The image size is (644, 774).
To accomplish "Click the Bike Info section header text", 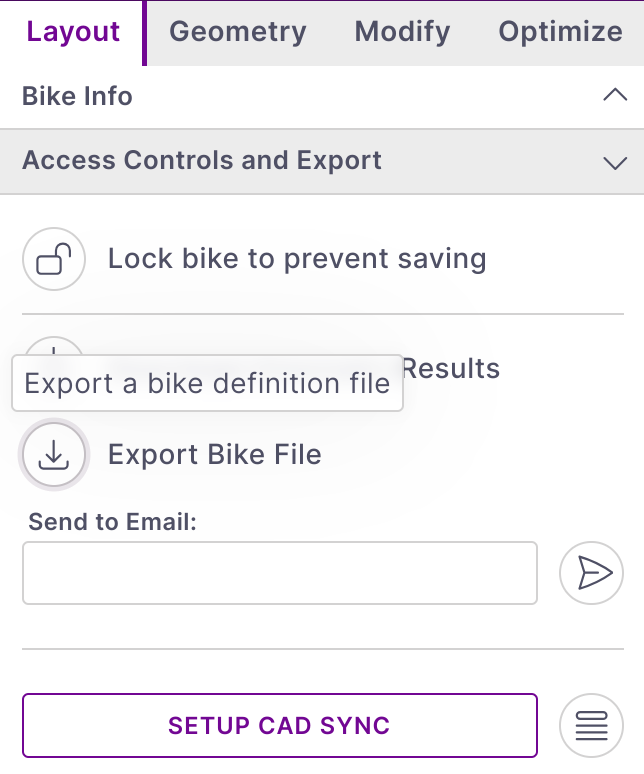I will [77, 96].
